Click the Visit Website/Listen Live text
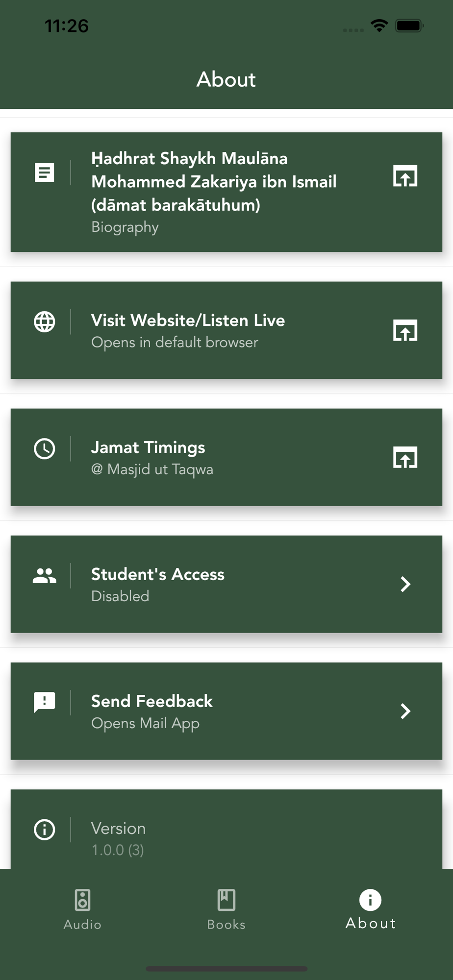Viewport: 453px width, 980px height. point(188,320)
